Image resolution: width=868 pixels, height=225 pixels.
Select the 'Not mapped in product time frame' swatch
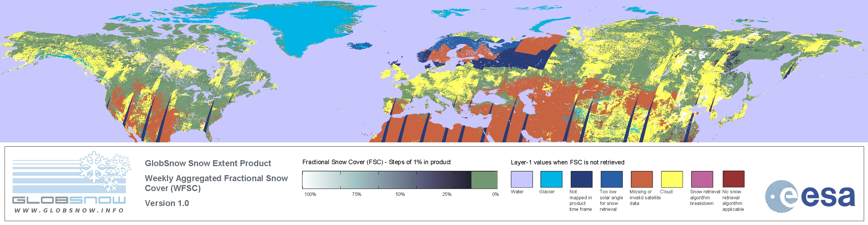pos(581,179)
